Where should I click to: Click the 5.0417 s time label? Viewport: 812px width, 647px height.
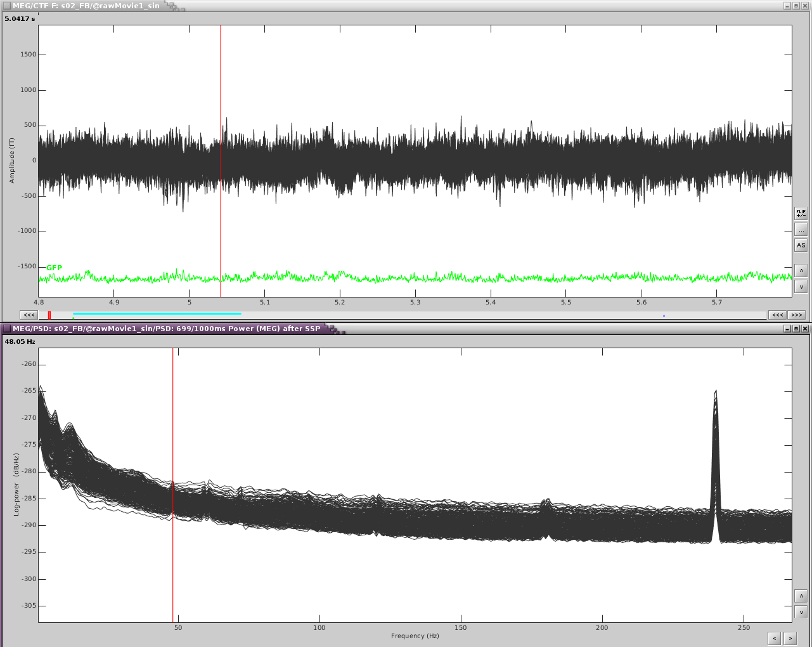(x=20, y=18)
